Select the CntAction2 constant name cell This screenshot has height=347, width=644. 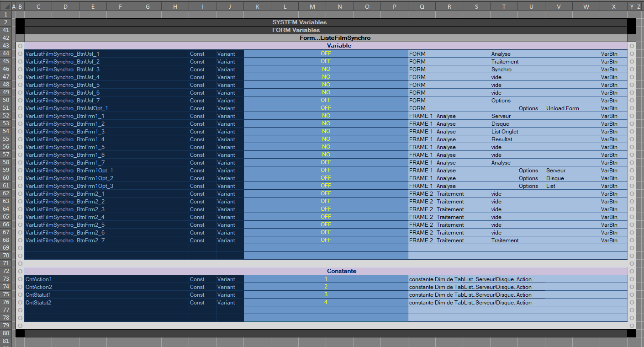106,287
